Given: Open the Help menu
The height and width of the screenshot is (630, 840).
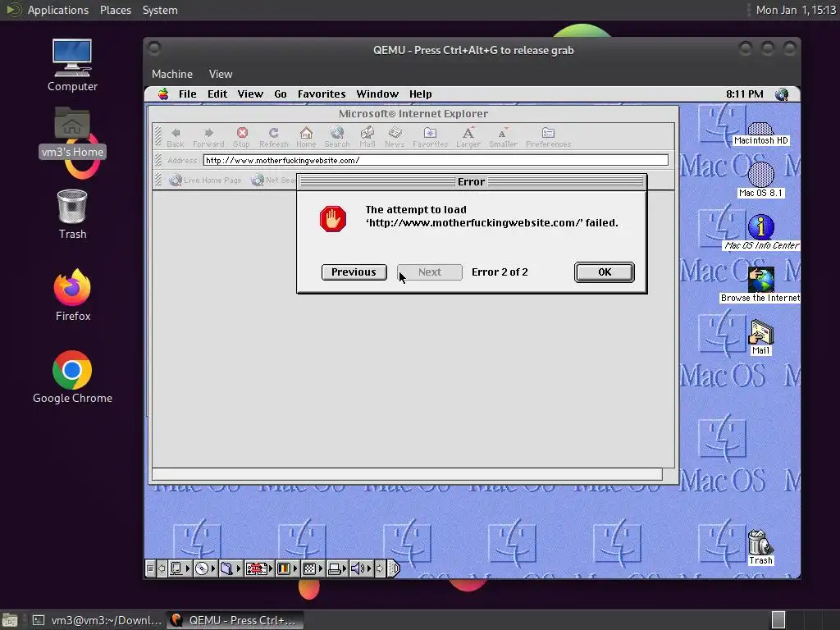Looking at the screenshot, I should pyautogui.click(x=421, y=94).
